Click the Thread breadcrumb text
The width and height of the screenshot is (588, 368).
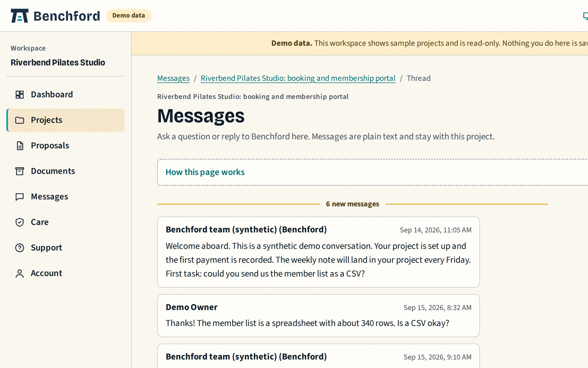pos(418,79)
